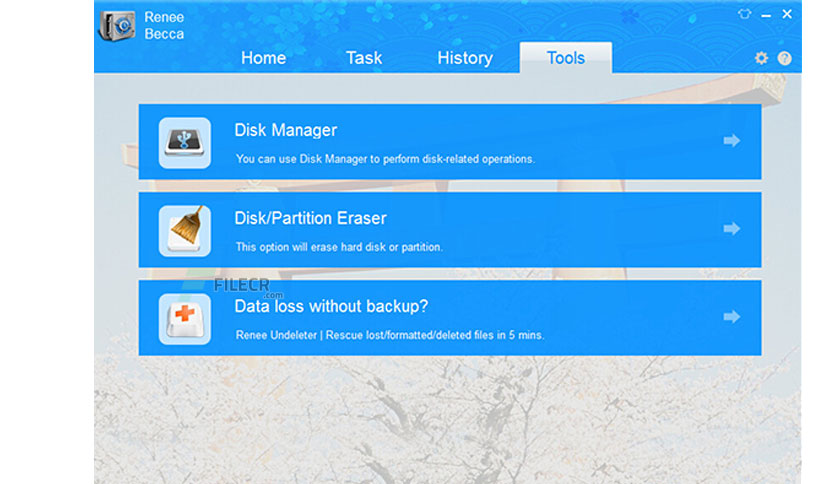This screenshot has width=836, height=484.
Task: Click the settings gear icon
Action: 761,58
